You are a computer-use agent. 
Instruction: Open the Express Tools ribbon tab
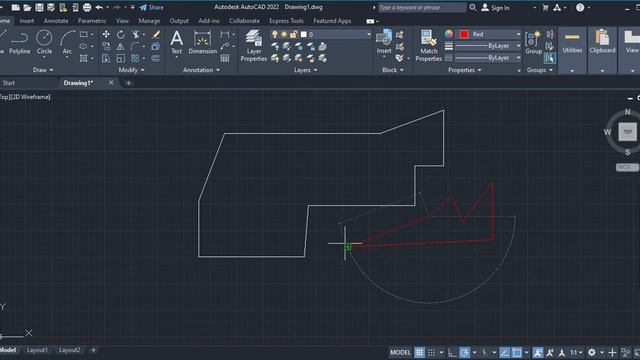point(286,21)
